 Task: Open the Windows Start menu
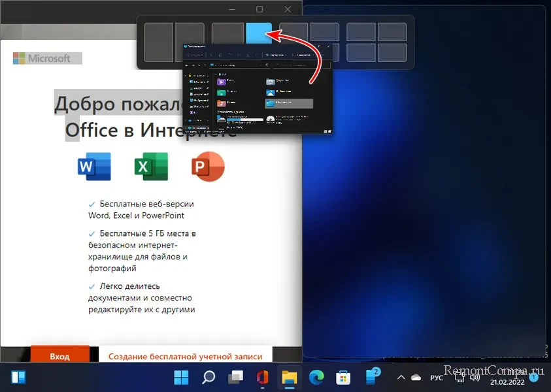[181, 377]
